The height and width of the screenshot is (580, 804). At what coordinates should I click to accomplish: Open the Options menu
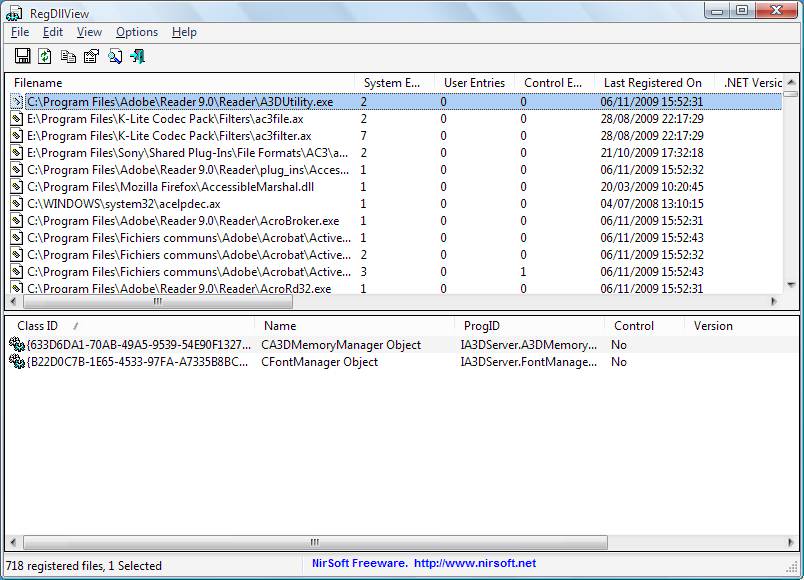(x=137, y=32)
